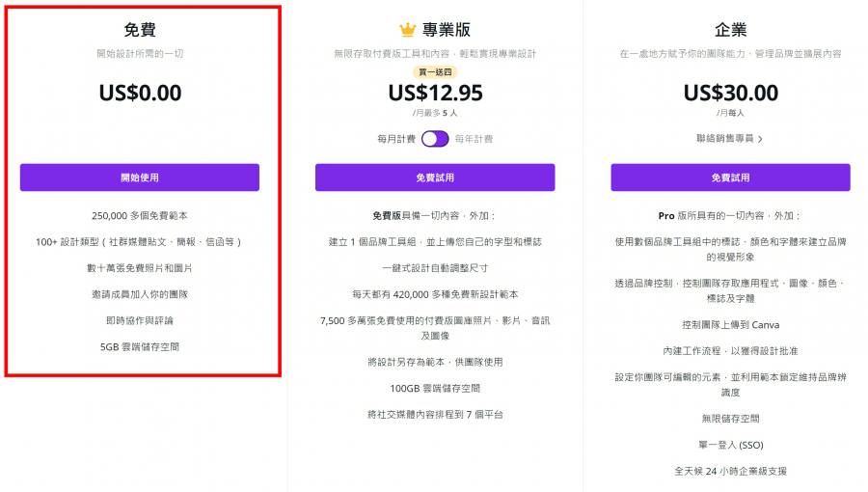Select the 企業 plan heading
Viewport: 868px width, 492px height.
tap(730, 29)
